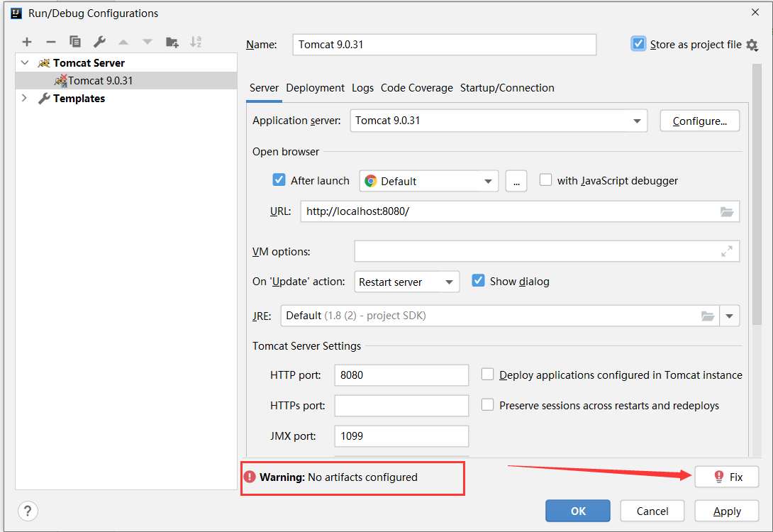Uncheck After launch checkbox
Image resolution: width=773 pixels, height=532 pixels.
tap(279, 180)
